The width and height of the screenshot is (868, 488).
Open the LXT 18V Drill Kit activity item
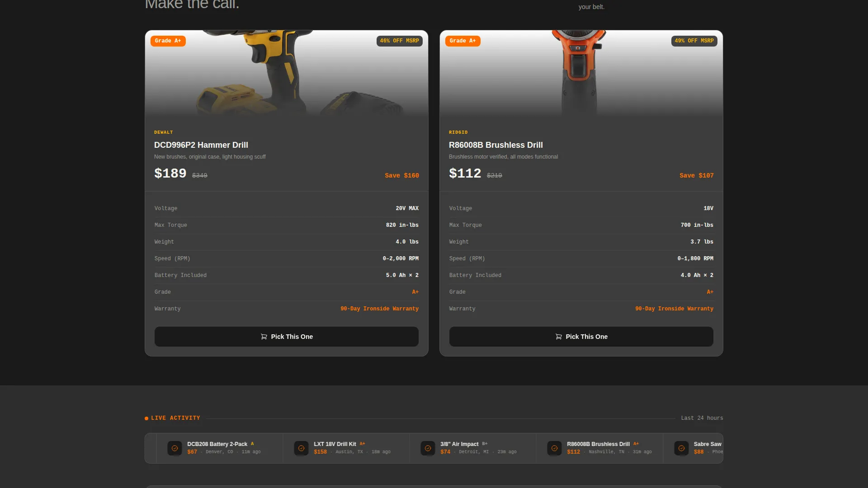pyautogui.click(x=346, y=448)
